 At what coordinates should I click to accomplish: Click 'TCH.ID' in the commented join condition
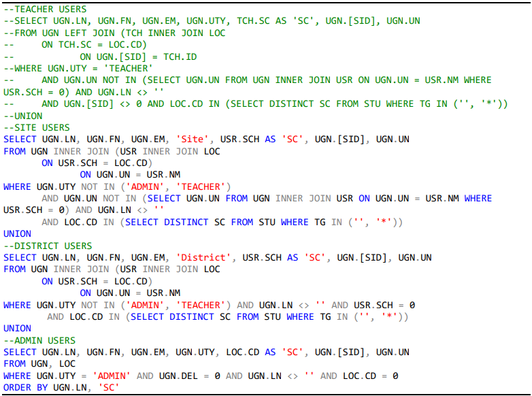(180, 56)
